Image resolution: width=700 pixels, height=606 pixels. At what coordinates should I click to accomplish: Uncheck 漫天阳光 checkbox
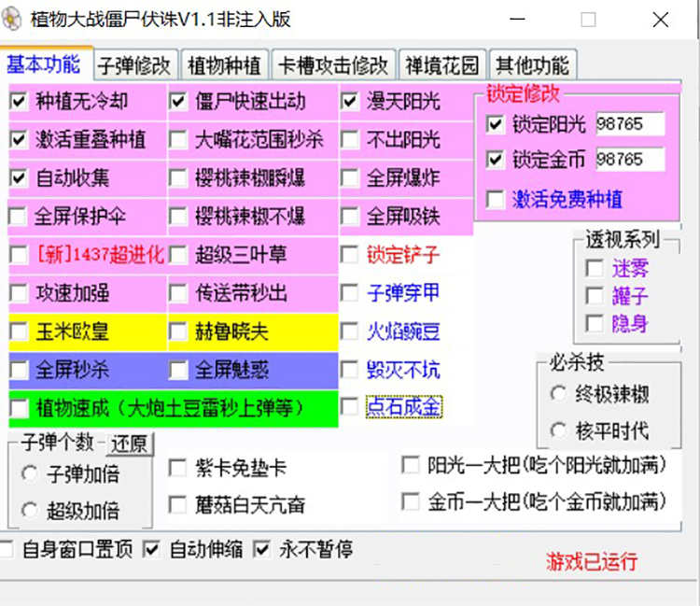click(x=350, y=102)
